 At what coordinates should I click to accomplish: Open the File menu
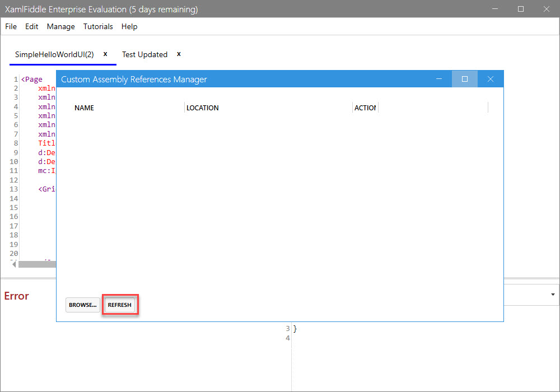11,26
